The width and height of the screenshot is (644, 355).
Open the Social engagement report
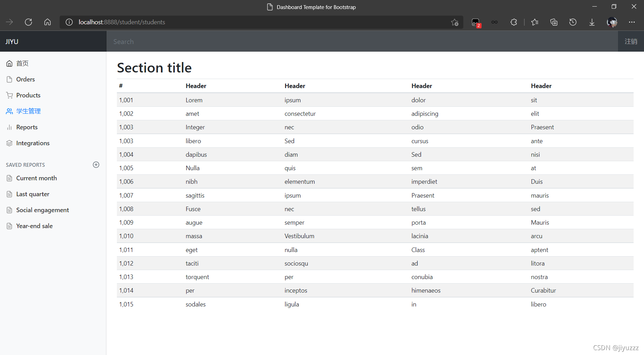pos(43,210)
